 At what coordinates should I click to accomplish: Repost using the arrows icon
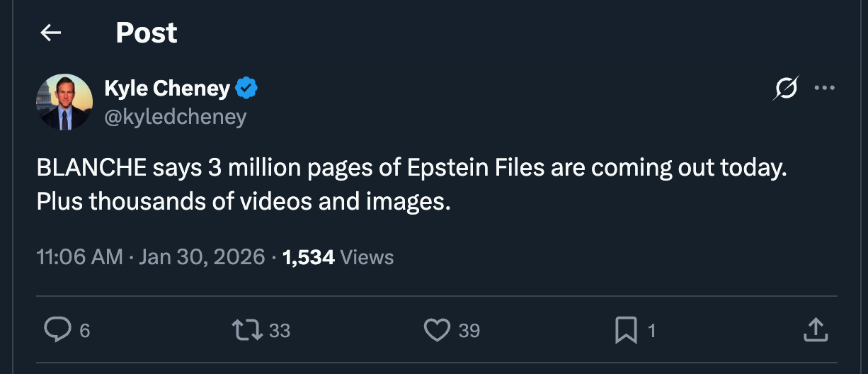(248, 329)
